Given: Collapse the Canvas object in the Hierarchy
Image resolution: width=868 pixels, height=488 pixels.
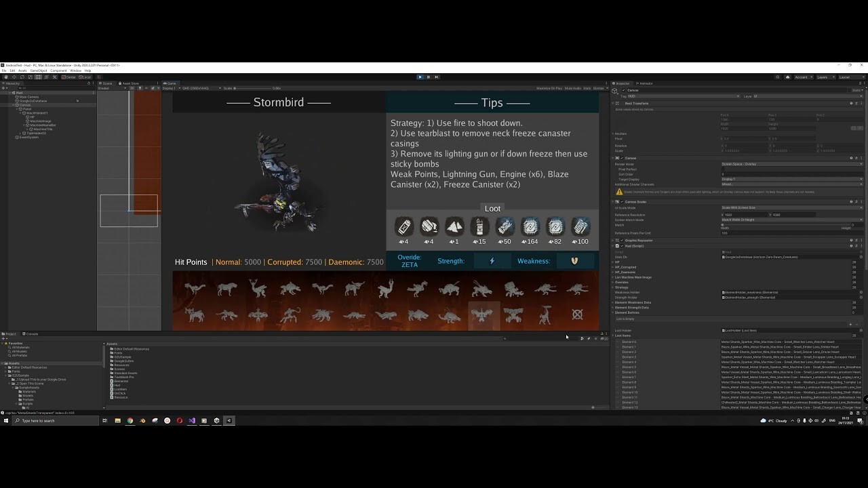Looking at the screenshot, I should 13,105.
